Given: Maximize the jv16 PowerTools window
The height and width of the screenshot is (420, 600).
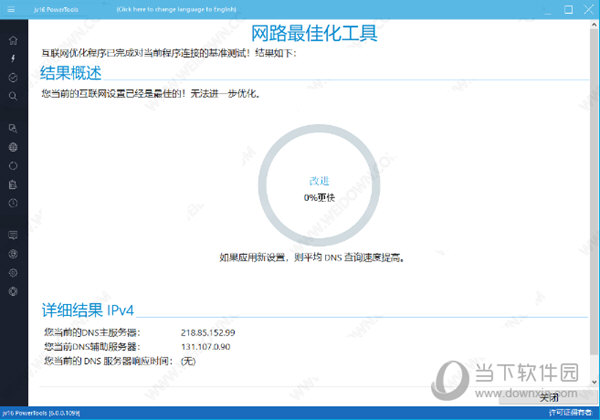Looking at the screenshot, I should pos(568,10).
